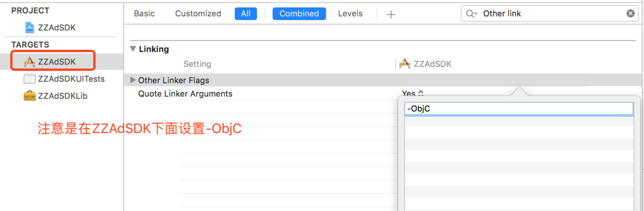
Task: Click the -ObjC linker flag entry field
Action: click(x=518, y=109)
